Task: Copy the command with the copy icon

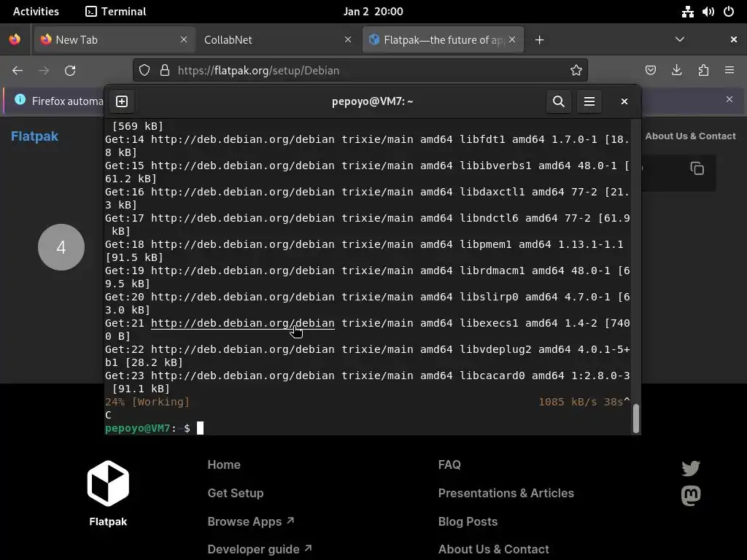Action: (x=697, y=168)
